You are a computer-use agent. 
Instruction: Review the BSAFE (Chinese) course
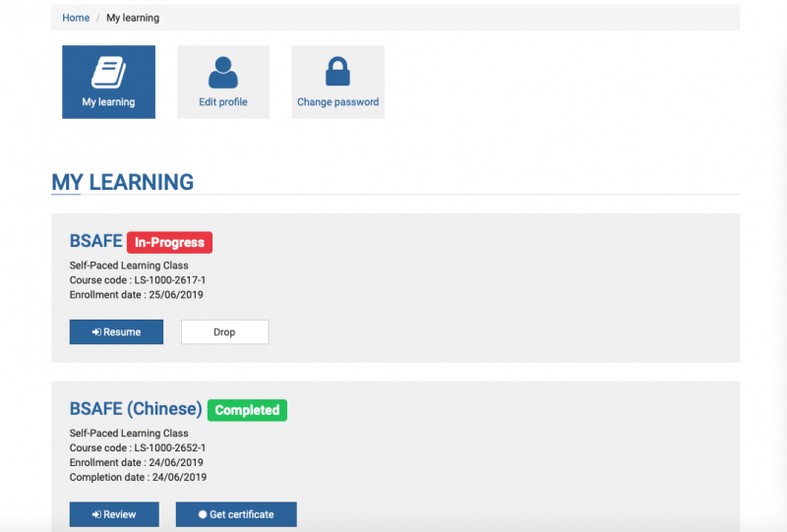tap(114, 514)
